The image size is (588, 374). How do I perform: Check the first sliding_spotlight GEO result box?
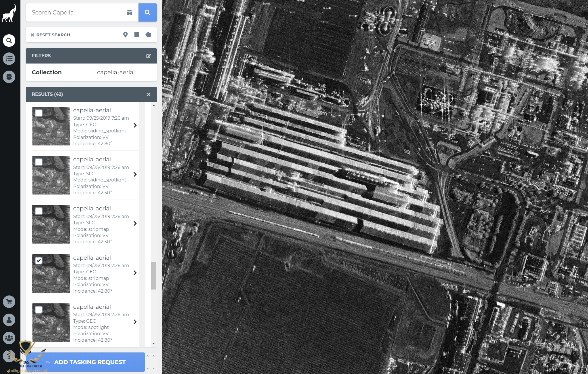39,113
